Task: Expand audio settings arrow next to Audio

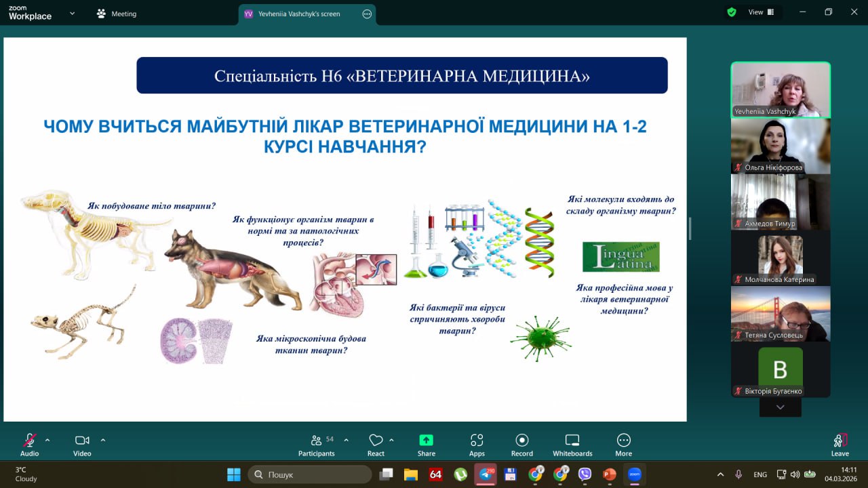Action: click(x=47, y=440)
